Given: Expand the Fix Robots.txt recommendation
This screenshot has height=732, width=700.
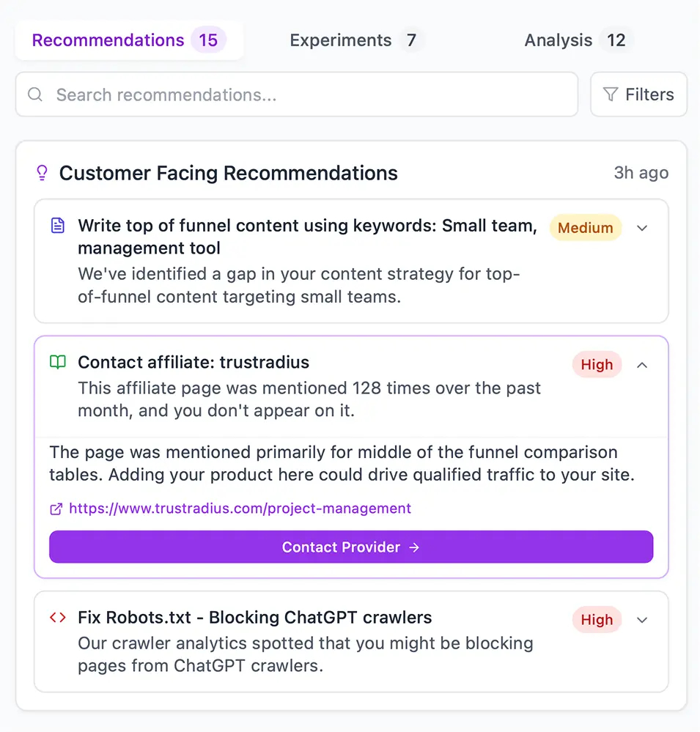Looking at the screenshot, I should pyautogui.click(x=642, y=620).
